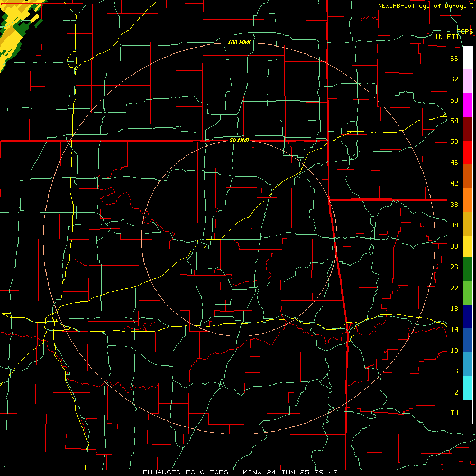
Task: Click the TOPS legend title
Action: click(x=465, y=31)
